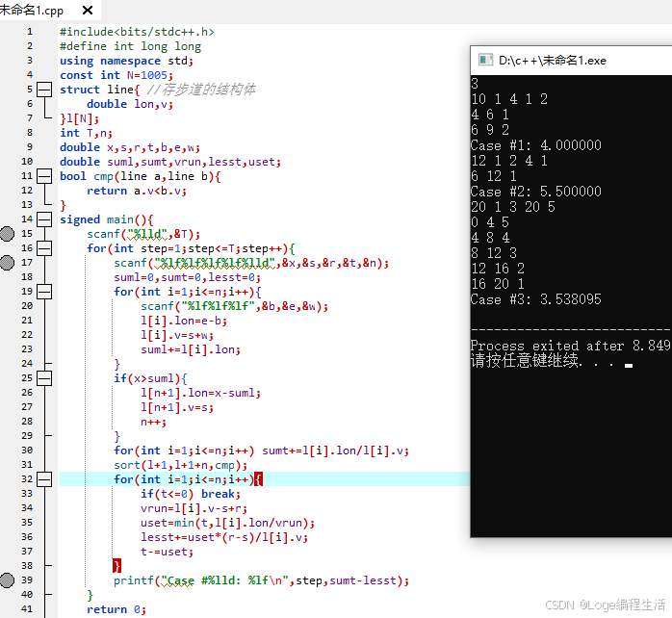672x618 pixels.
Task: Click 't-=uset;' code line
Action: [x=167, y=552]
